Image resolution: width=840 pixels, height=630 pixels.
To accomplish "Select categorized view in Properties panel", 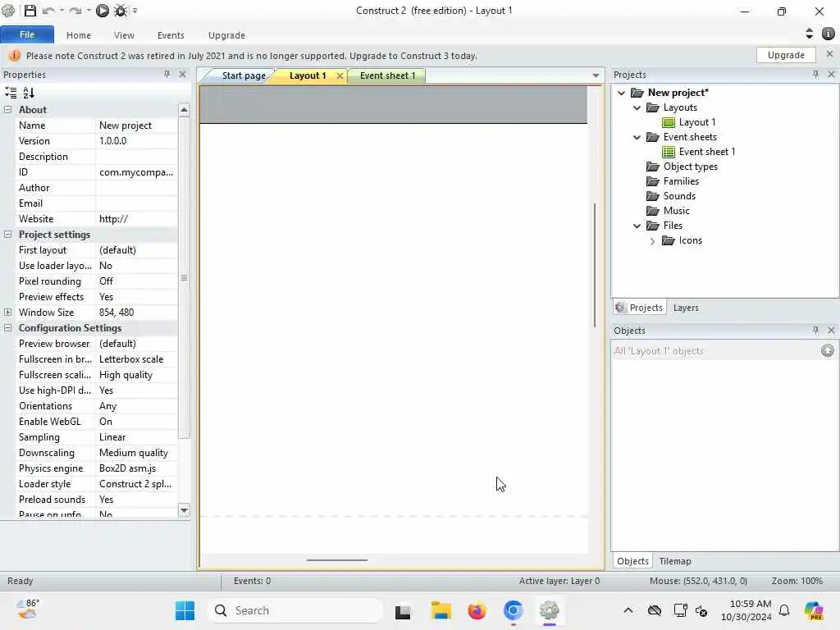I will tap(11, 93).
